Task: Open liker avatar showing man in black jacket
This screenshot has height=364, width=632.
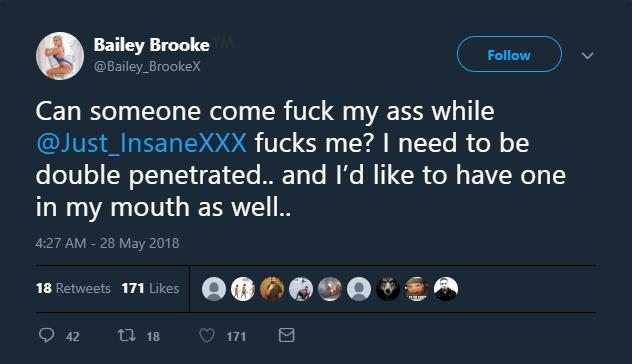Action: [x=446, y=289]
